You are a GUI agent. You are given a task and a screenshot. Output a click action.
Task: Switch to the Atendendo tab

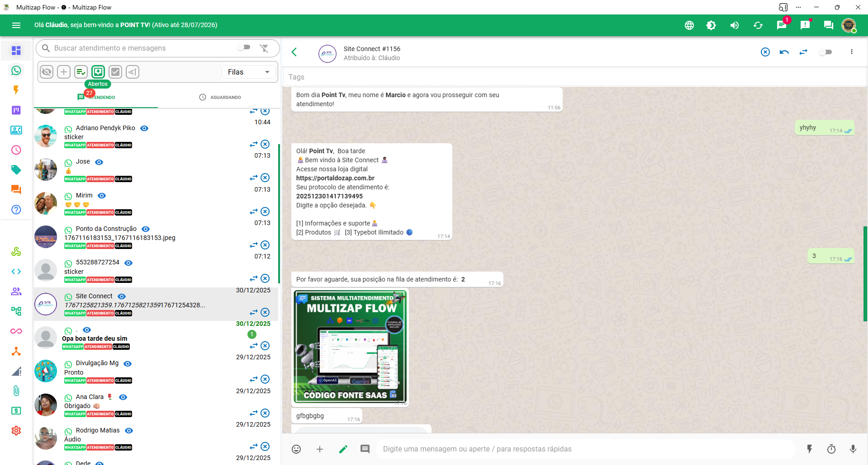click(96, 97)
